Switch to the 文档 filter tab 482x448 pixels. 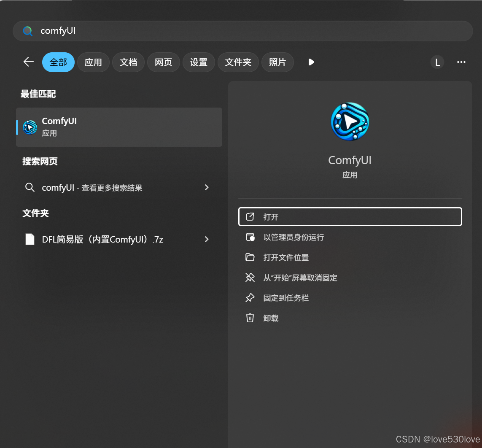click(x=128, y=62)
